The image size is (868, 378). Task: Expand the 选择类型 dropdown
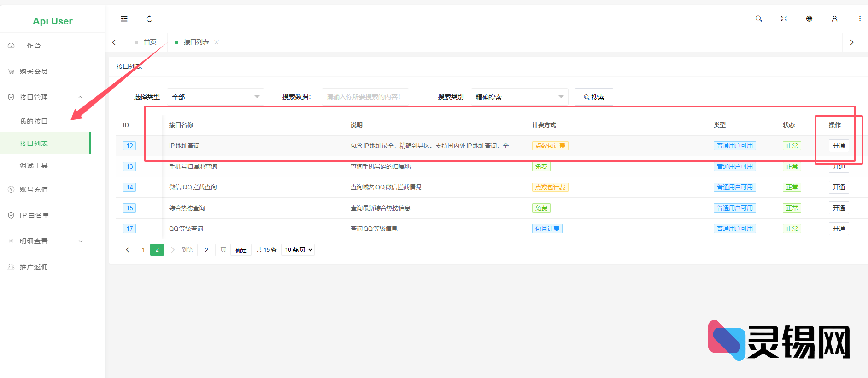[215, 97]
